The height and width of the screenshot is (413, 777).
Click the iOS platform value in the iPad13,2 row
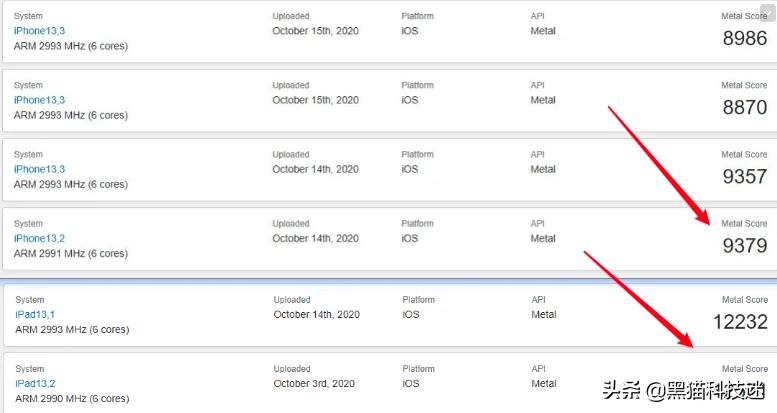click(x=411, y=383)
